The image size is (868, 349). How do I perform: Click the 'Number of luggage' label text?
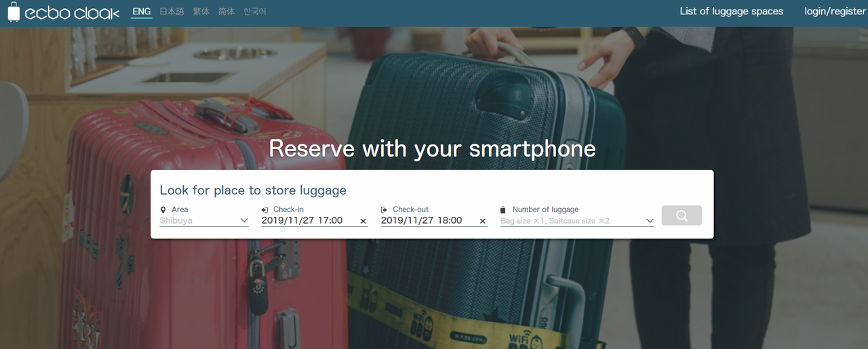point(545,210)
